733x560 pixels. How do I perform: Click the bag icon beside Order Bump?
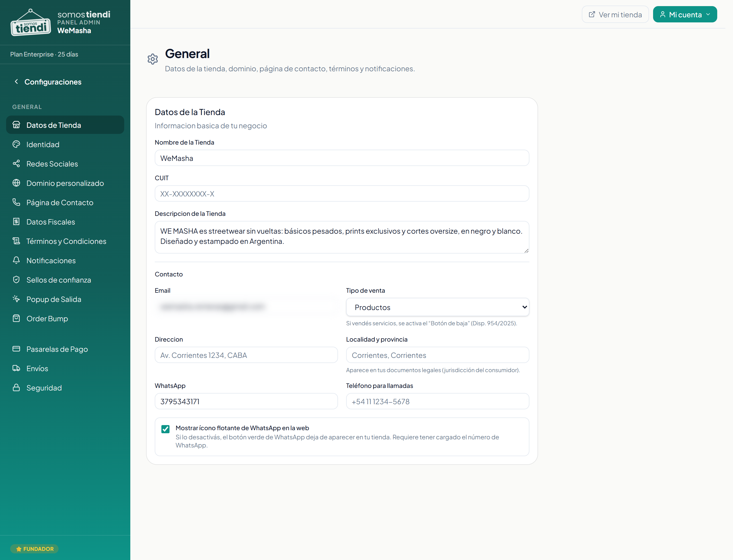16,318
